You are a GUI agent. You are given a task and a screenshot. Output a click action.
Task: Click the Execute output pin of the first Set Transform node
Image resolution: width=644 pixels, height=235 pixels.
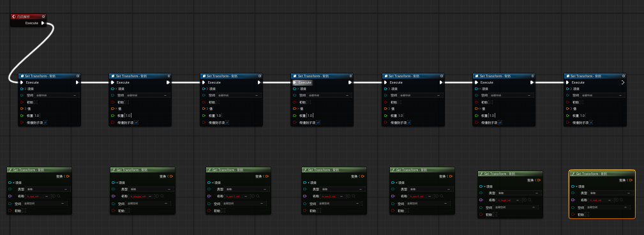[77, 82]
